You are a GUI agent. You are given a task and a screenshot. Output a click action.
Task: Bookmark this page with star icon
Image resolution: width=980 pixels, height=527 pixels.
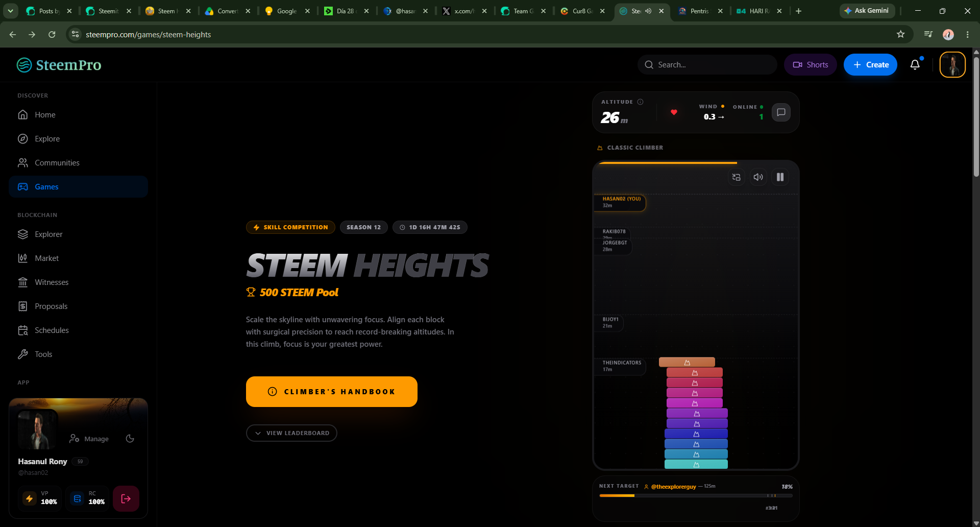900,34
